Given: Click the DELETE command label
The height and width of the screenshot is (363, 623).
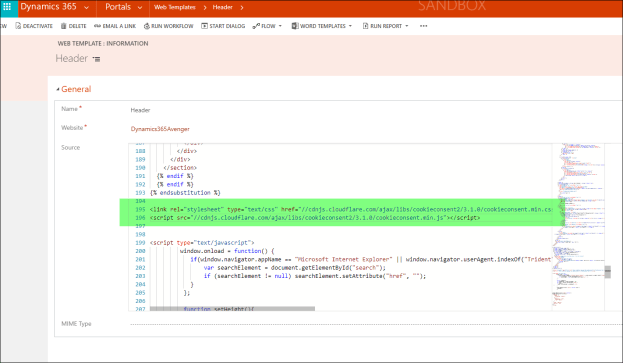Looking at the screenshot, I should pos(77,26).
